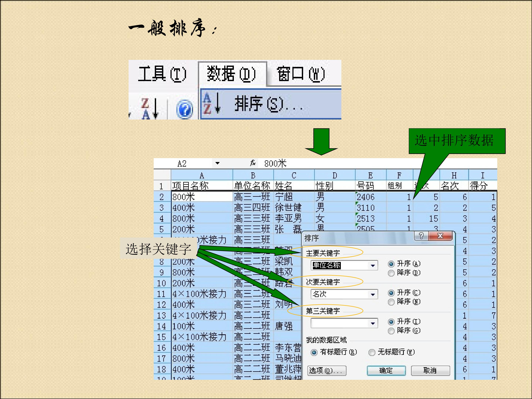Click the descending sort Z-A toolbar icon
Screen dimensions: 532x399
click(x=149, y=109)
